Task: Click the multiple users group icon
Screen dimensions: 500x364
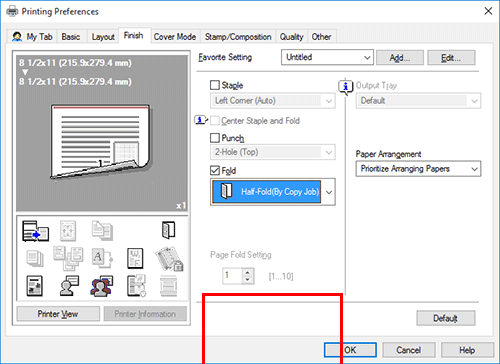Action: (102, 286)
